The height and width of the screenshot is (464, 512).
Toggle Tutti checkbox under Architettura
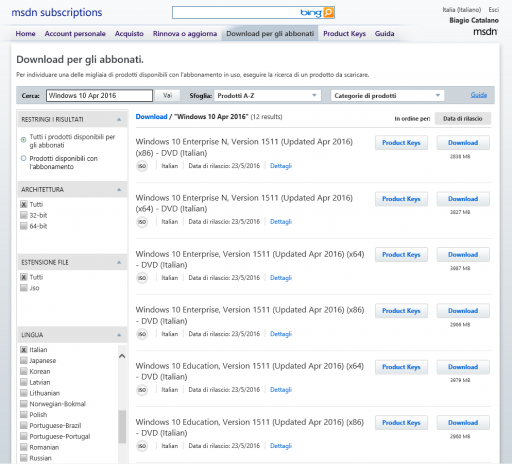point(24,204)
